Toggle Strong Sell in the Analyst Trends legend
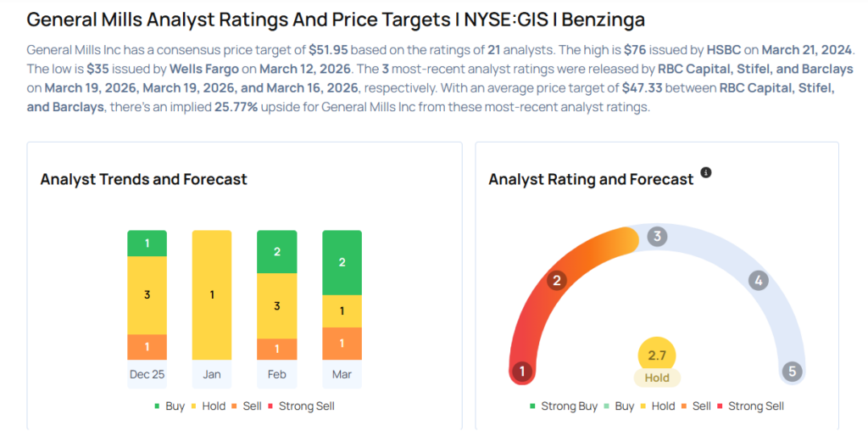868x431 pixels. coord(300,406)
